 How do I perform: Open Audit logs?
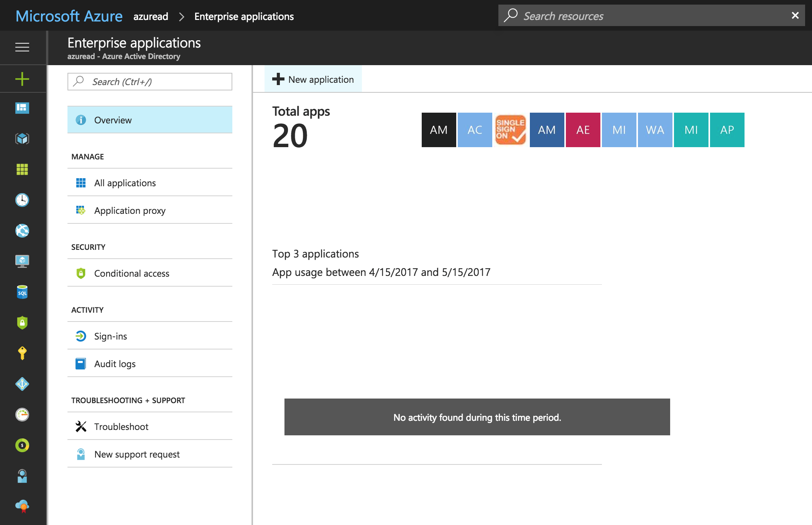pyautogui.click(x=150, y=364)
